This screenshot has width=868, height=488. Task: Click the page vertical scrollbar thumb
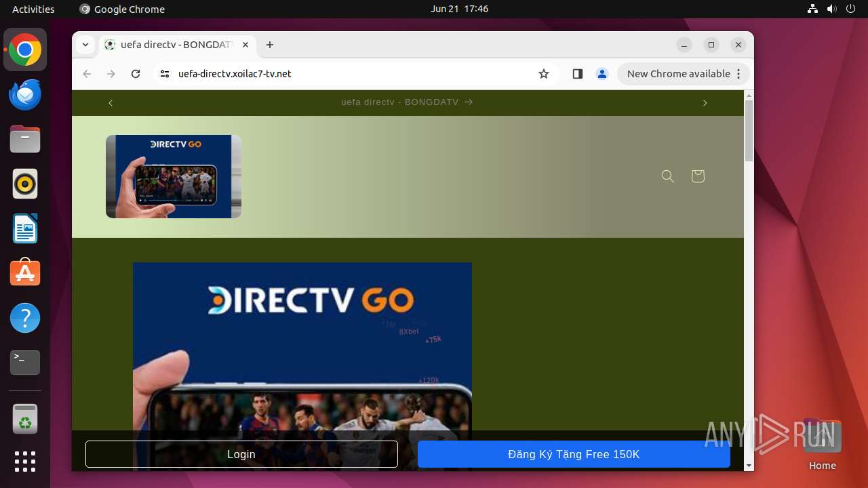coord(749,130)
